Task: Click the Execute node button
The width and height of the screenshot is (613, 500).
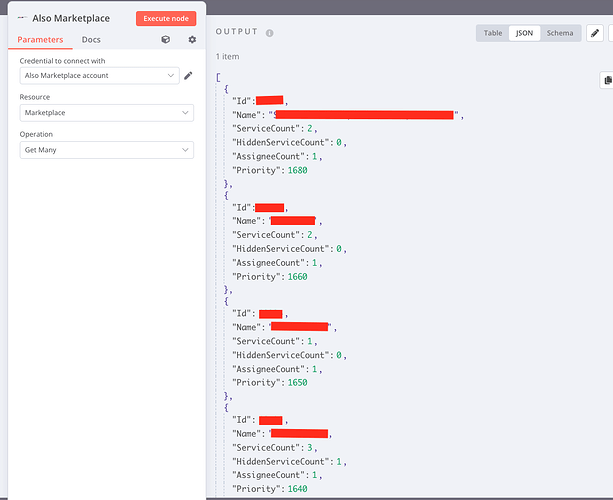Action: coord(166,18)
